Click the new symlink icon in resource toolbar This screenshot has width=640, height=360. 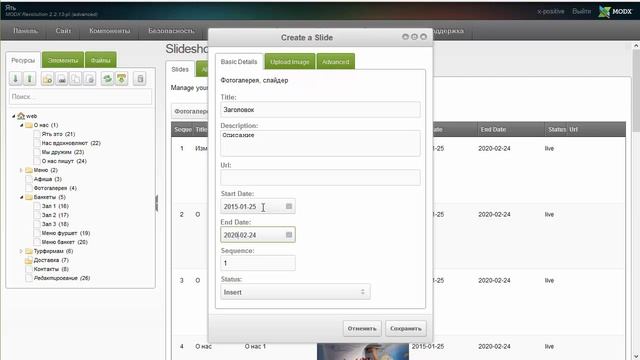[76, 78]
